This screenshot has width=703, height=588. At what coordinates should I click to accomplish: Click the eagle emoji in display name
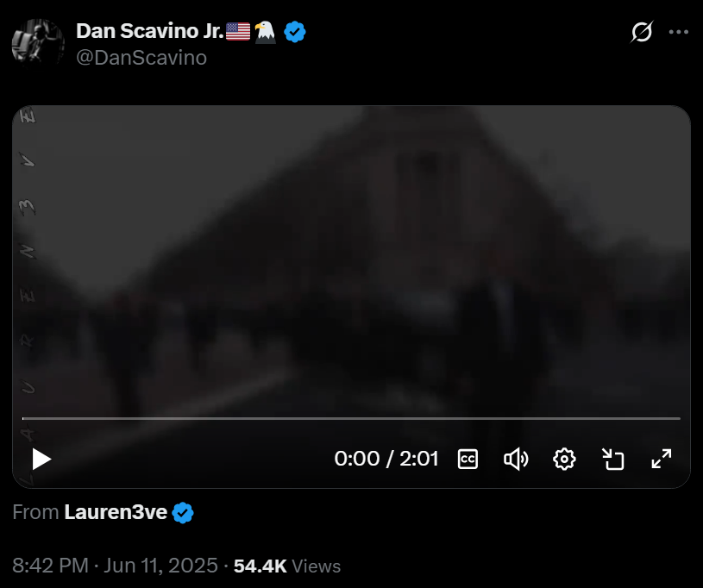[265, 32]
